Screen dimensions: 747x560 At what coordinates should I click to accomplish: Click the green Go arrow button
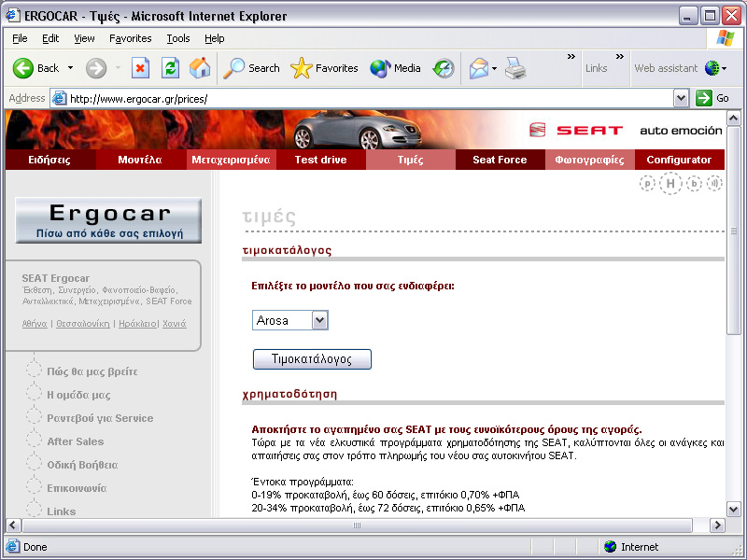(x=704, y=98)
